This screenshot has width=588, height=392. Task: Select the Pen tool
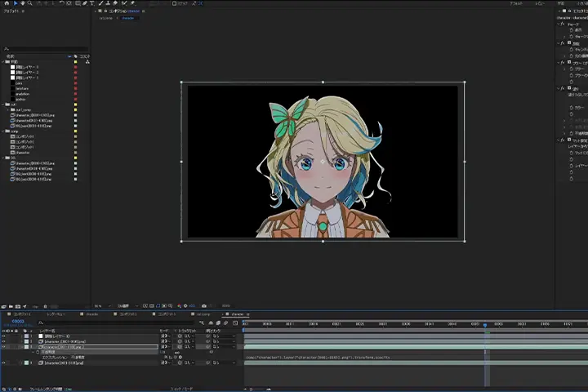coord(85,3)
